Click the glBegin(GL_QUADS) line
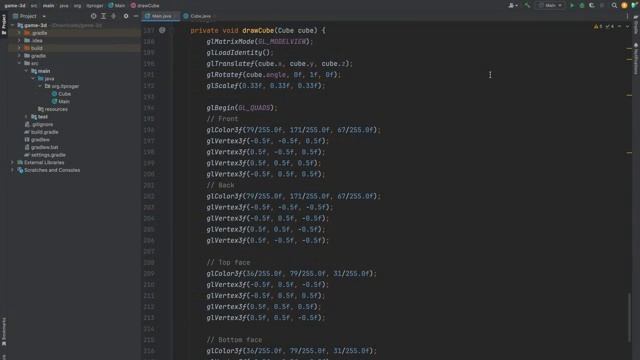Image resolution: width=640 pixels, height=360 pixels. point(242,108)
